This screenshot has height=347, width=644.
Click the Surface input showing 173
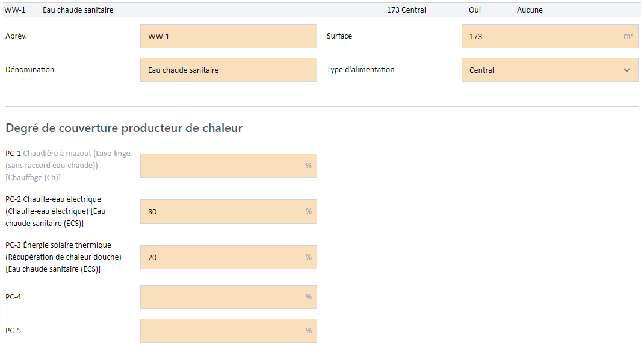click(x=542, y=36)
